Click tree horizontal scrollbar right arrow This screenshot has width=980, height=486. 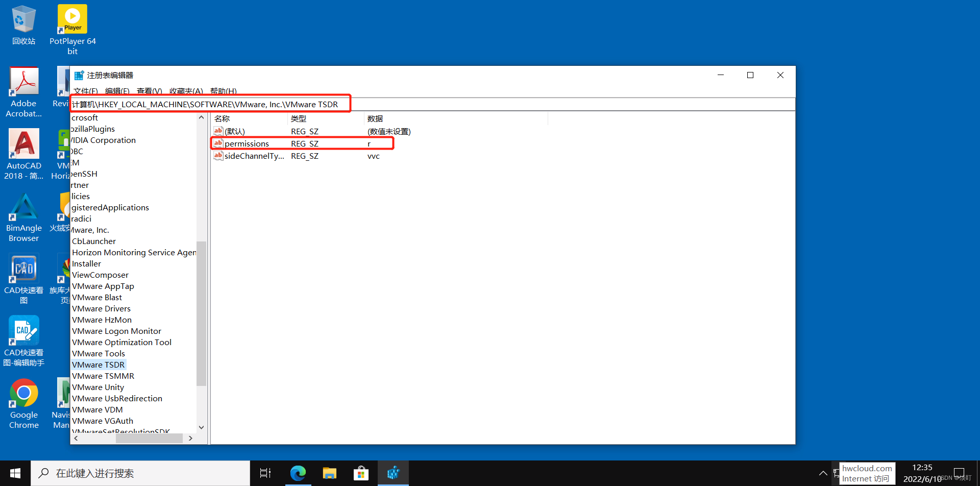(x=190, y=438)
